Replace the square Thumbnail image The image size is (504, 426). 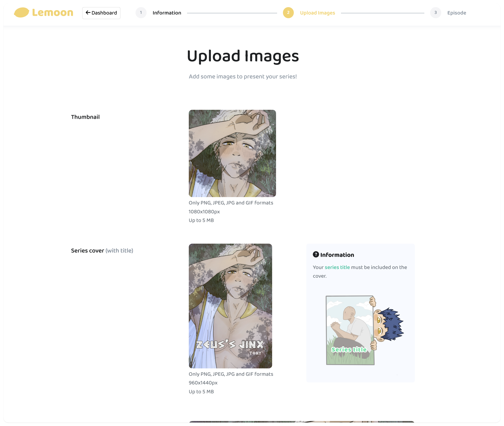232,153
